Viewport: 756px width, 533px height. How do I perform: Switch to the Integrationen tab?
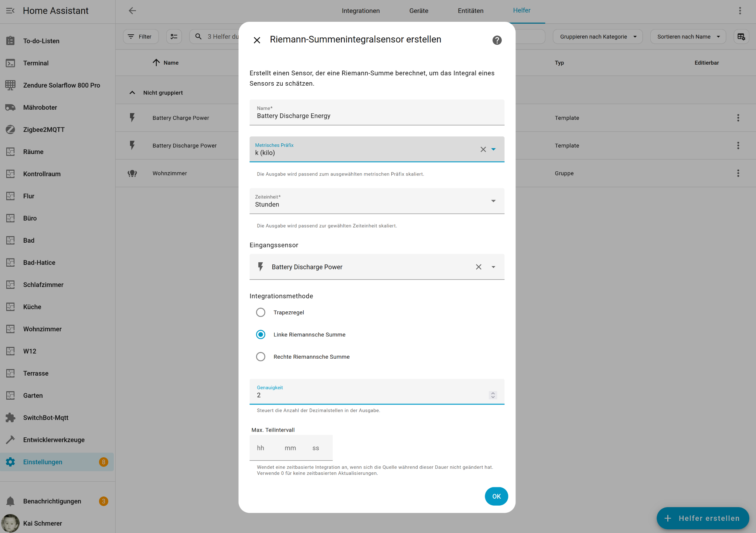(361, 11)
